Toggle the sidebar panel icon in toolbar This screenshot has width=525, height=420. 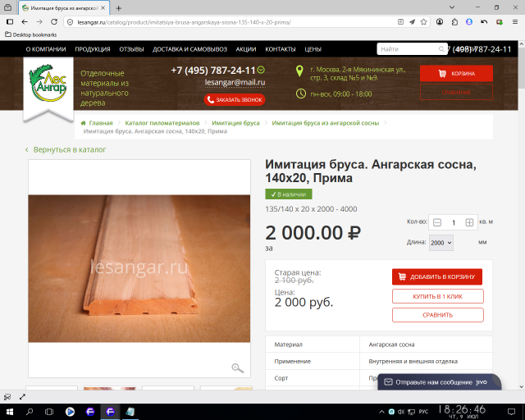click(10, 22)
